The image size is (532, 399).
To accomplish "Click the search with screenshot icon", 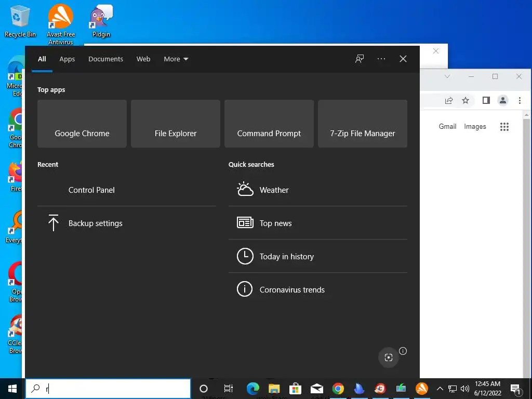I will (x=389, y=357).
